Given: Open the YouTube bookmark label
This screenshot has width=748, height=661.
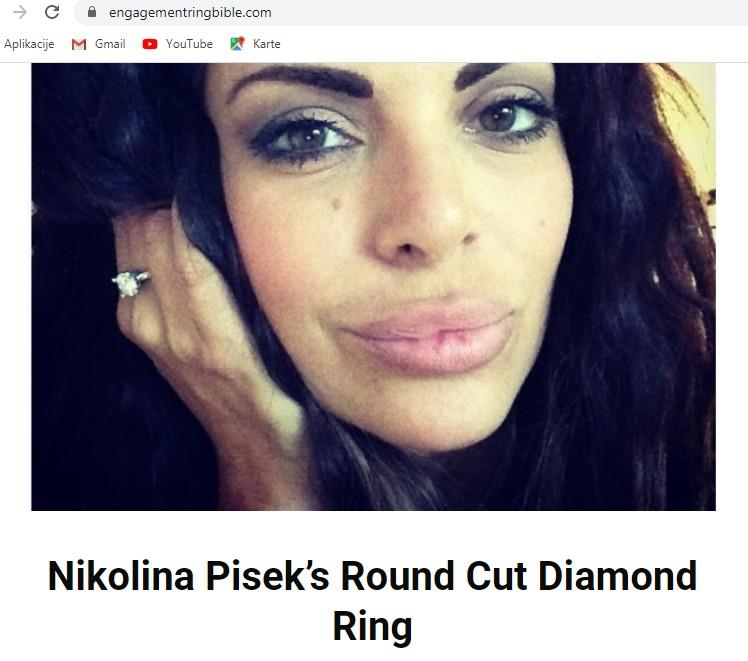Looking at the screenshot, I should (189, 44).
